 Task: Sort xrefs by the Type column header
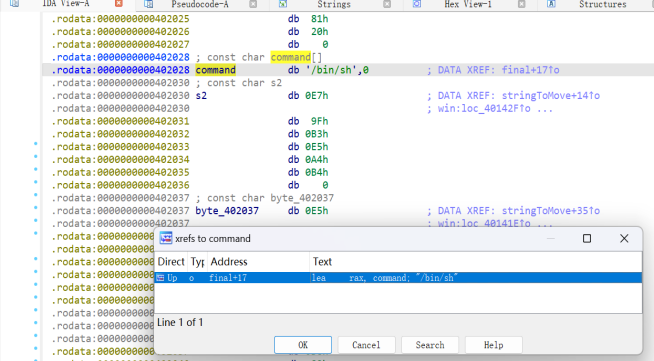(x=197, y=262)
